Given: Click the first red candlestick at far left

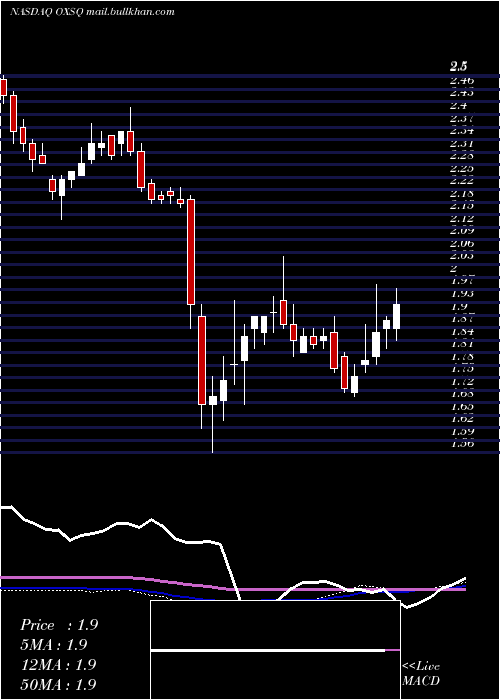Looking at the screenshot, I should click(4, 87).
